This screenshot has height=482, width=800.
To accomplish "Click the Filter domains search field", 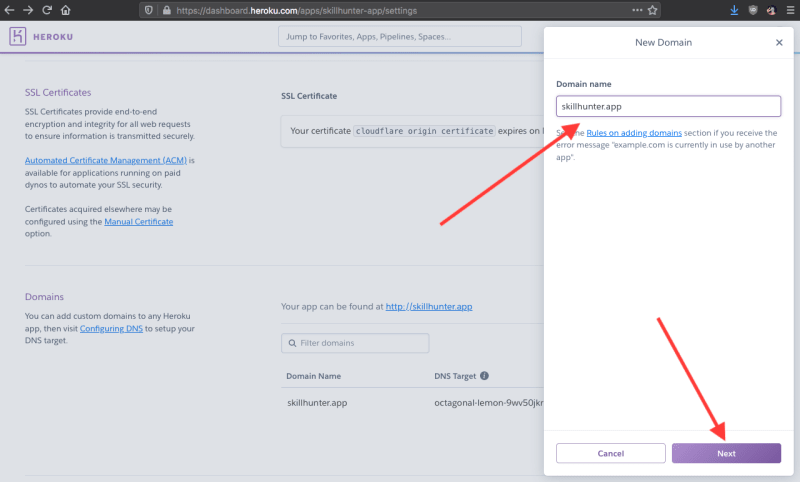I will [355, 343].
